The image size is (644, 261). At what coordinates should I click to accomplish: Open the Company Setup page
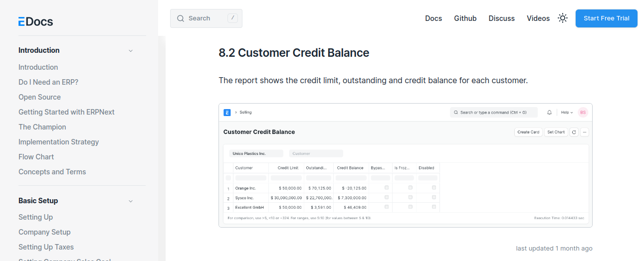coord(44,232)
